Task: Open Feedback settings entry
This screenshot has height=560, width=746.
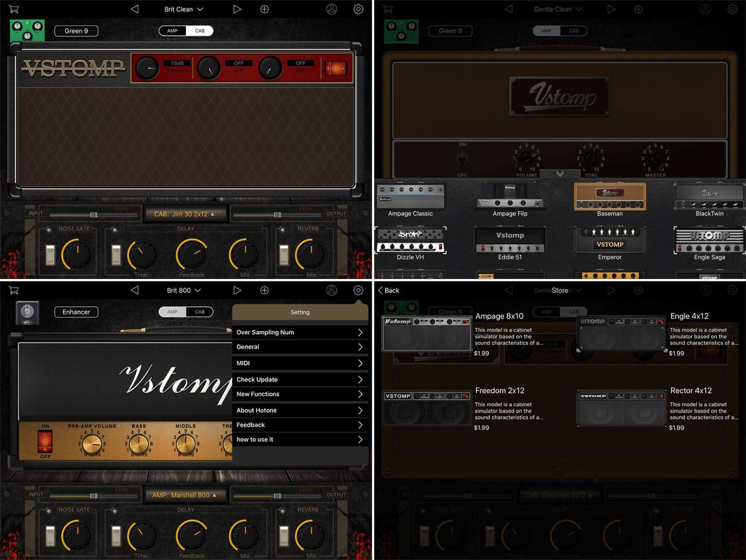Action: (300, 425)
